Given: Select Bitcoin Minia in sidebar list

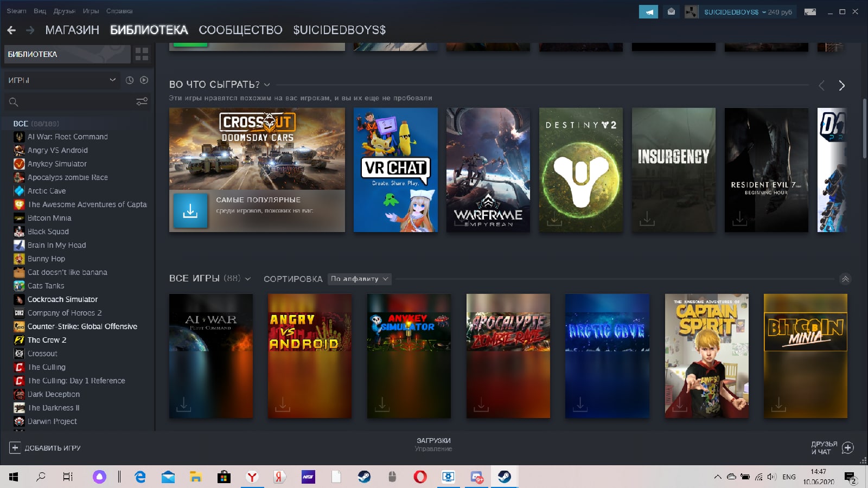Looking at the screenshot, I should (49, 218).
